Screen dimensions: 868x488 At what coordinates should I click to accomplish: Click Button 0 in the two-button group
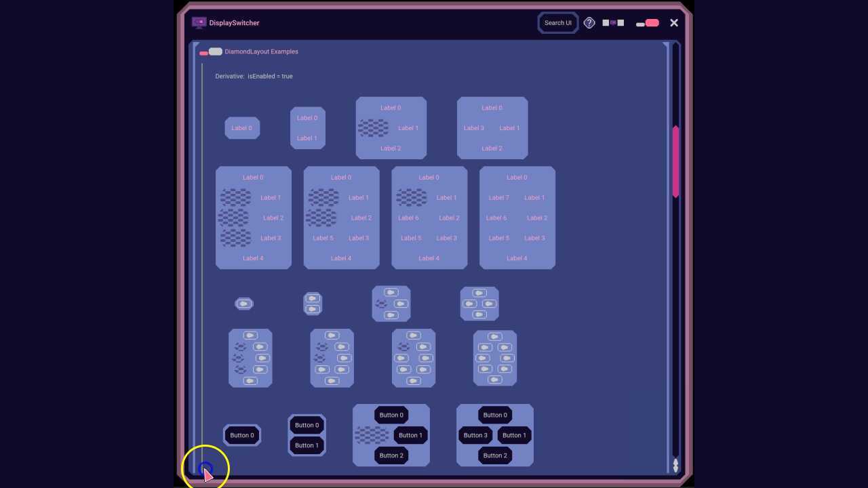point(307,425)
